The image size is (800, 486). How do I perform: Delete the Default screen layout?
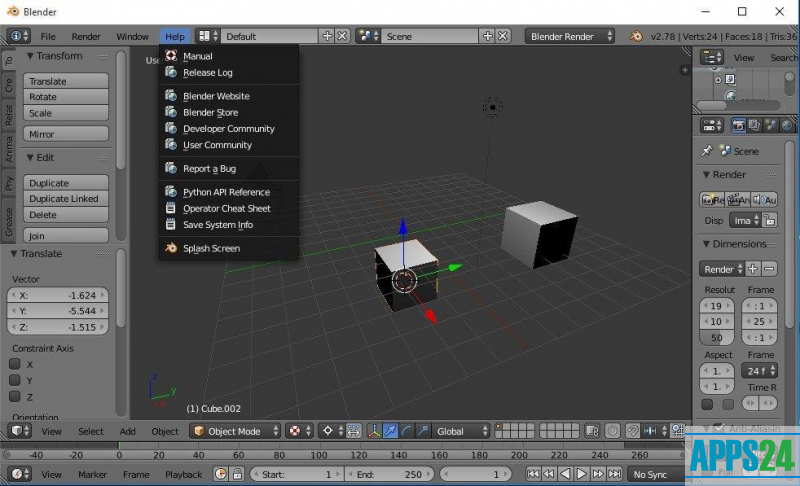[x=342, y=36]
